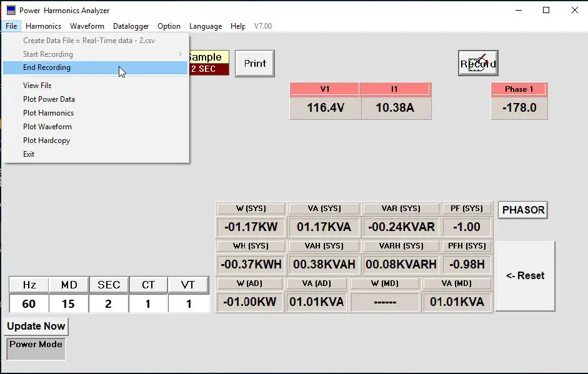This screenshot has height=374, width=588.
Task: Select End Recording from the File menu
Action: (x=49, y=67)
